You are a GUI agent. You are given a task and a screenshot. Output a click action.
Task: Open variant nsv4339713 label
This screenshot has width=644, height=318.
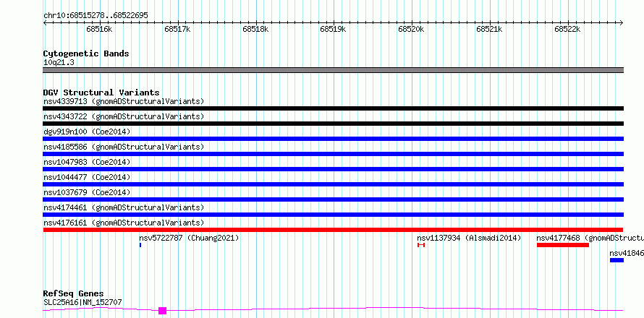(124, 101)
